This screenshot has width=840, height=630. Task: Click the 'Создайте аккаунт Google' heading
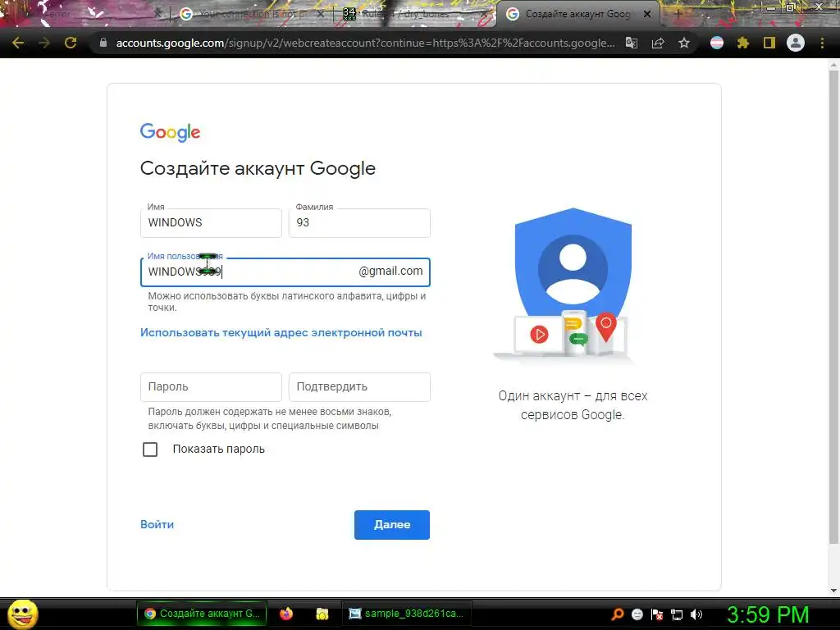click(258, 168)
